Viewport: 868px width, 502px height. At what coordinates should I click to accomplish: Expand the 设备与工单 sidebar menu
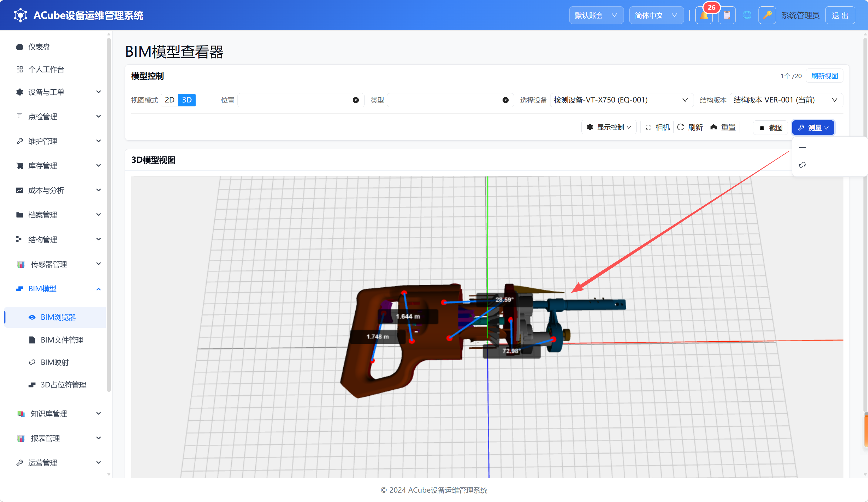coord(55,92)
